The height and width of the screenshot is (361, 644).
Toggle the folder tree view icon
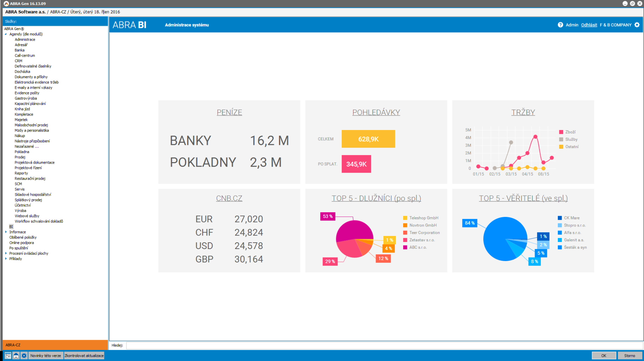tap(8, 356)
